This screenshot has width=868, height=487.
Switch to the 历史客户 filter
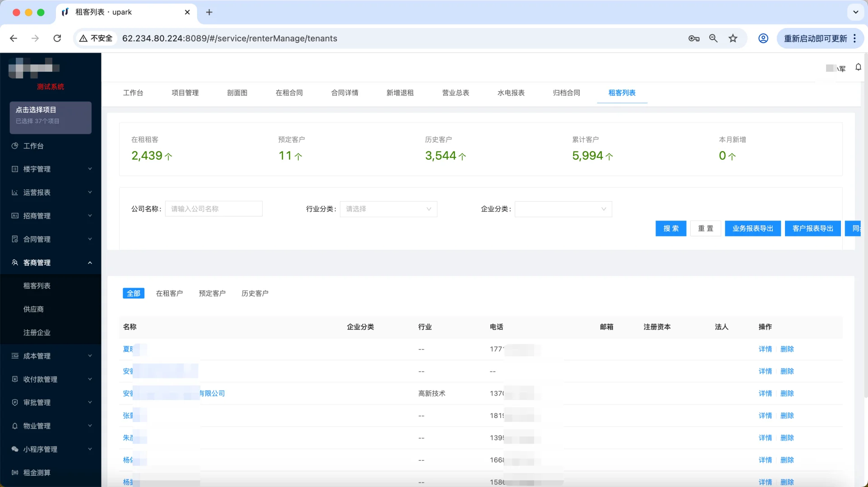pyautogui.click(x=254, y=293)
